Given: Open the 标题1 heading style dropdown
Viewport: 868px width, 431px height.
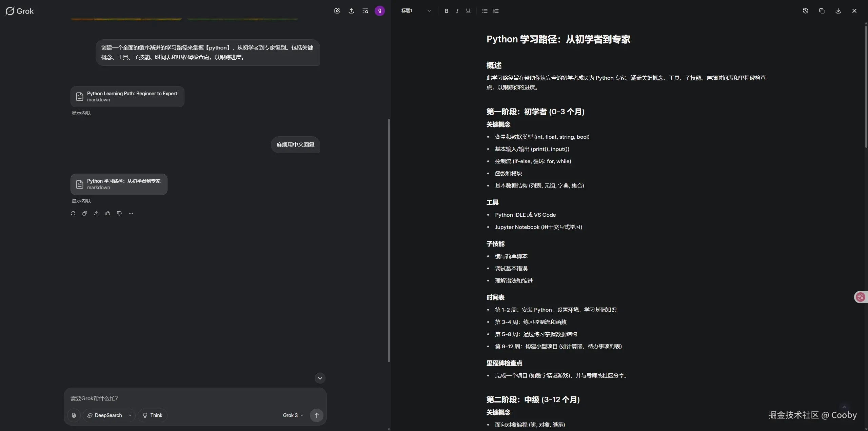Looking at the screenshot, I should [416, 11].
